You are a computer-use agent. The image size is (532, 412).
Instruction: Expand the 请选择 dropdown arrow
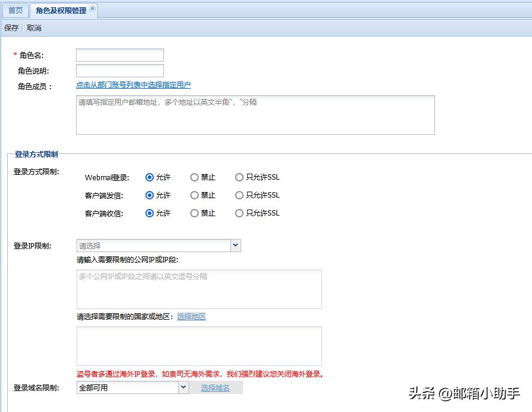[x=235, y=245]
